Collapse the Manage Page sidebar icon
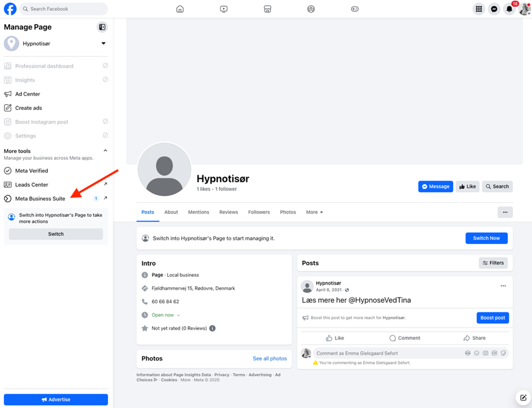Screen dimensions: 532x408 coord(102,27)
